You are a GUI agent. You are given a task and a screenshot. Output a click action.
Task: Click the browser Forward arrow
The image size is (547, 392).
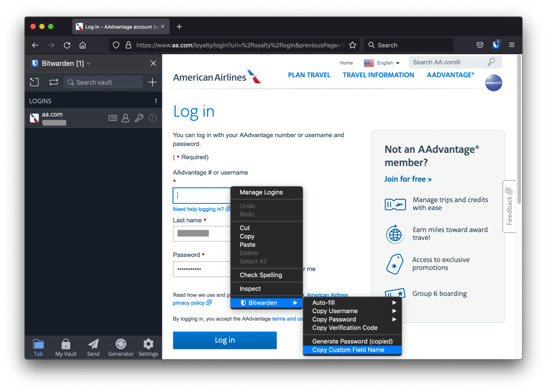click(51, 45)
